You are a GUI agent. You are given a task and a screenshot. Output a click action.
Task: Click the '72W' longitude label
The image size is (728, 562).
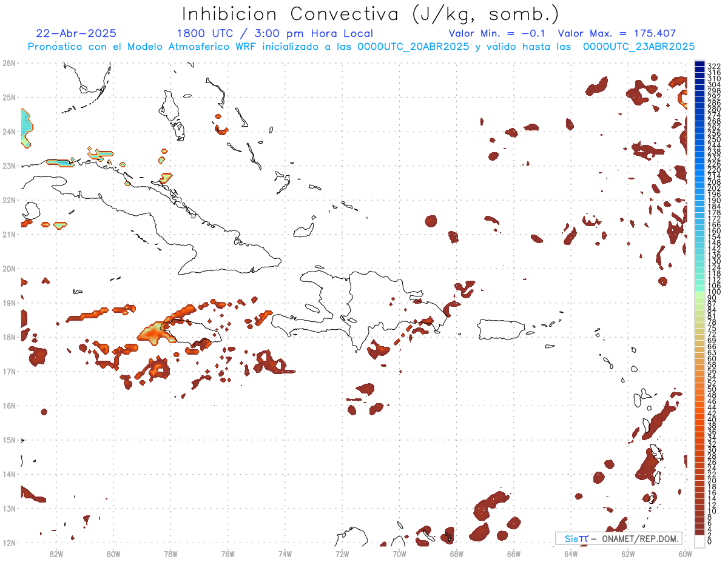[342, 554]
